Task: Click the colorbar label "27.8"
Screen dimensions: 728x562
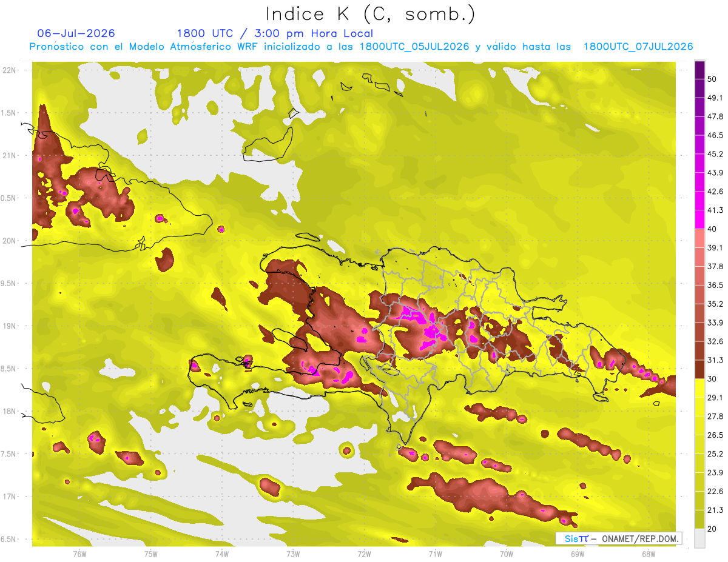Action: [715, 416]
